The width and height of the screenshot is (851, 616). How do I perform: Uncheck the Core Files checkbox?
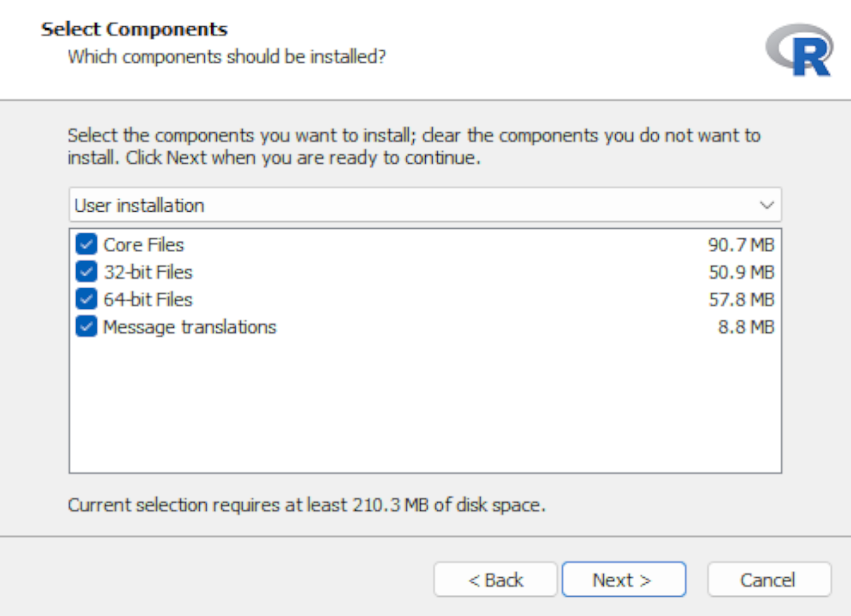(x=86, y=245)
